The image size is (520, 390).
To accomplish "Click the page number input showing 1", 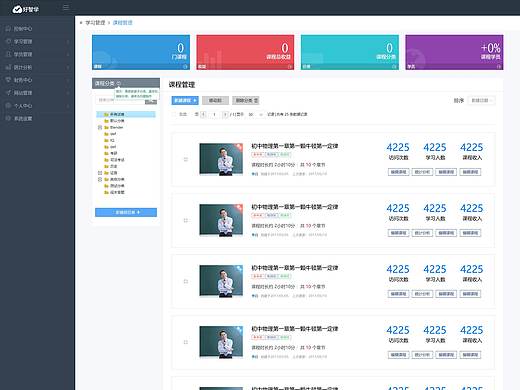I will click(x=214, y=114).
